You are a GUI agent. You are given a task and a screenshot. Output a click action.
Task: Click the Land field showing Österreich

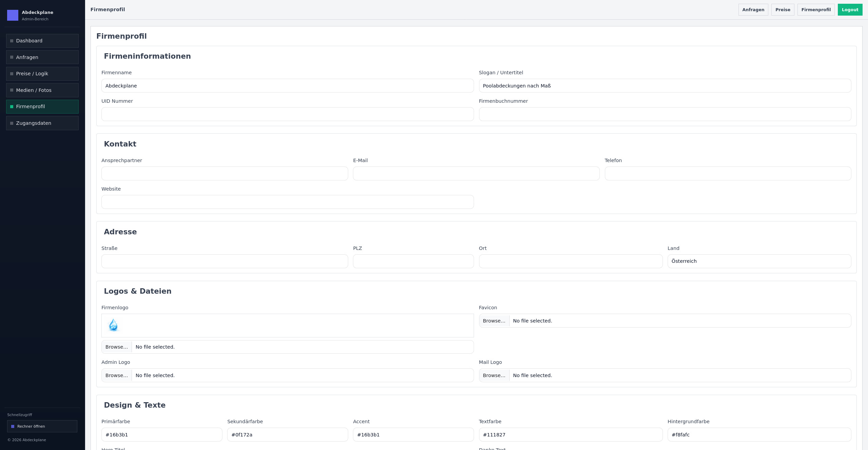[x=759, y=261]
